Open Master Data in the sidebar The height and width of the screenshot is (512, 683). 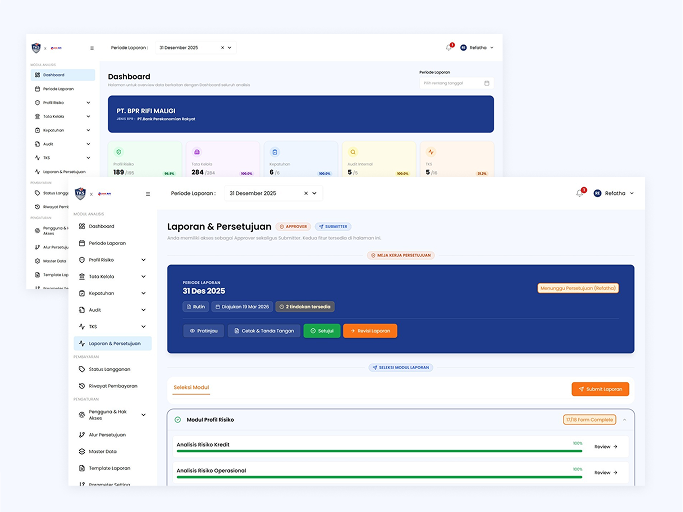[x=102, y=451]
